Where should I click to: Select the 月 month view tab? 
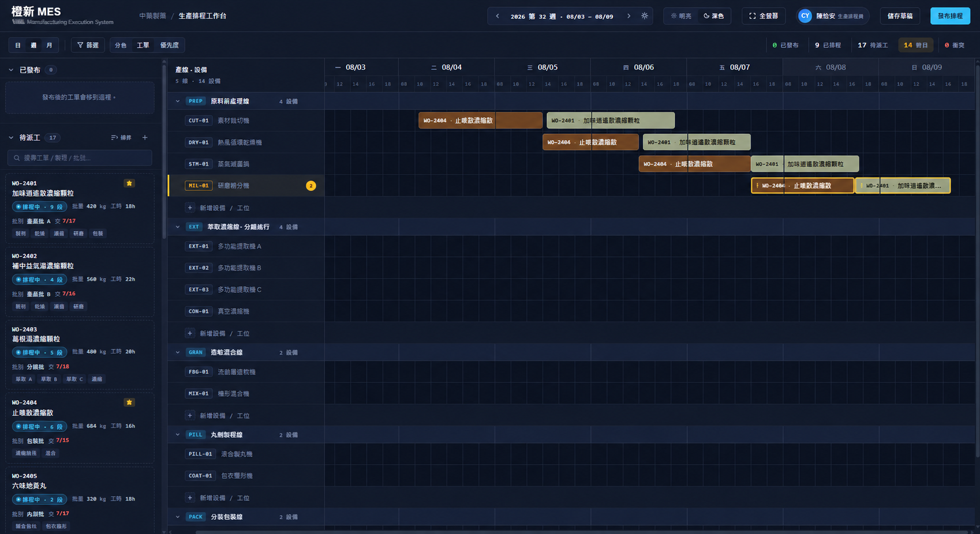49,45
